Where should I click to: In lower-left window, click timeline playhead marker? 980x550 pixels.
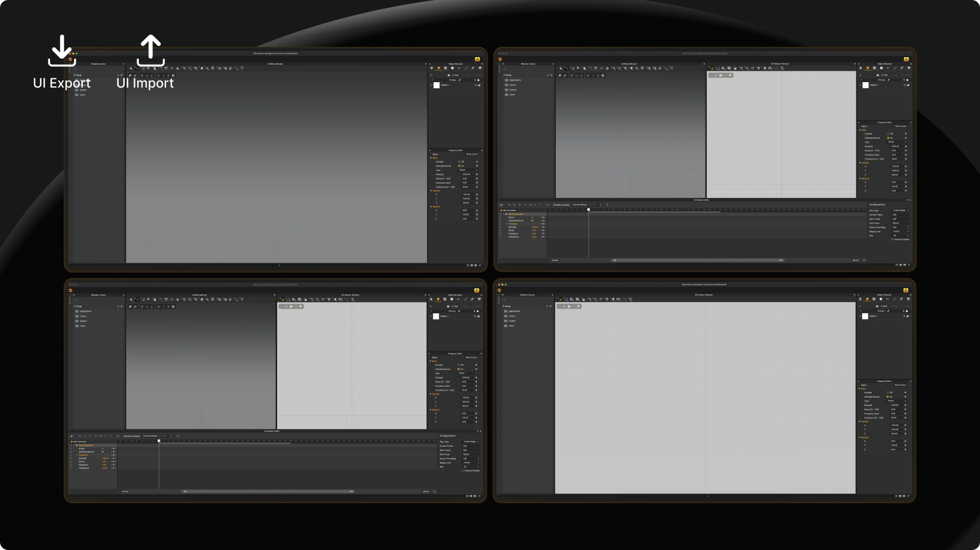click(159, 441)
